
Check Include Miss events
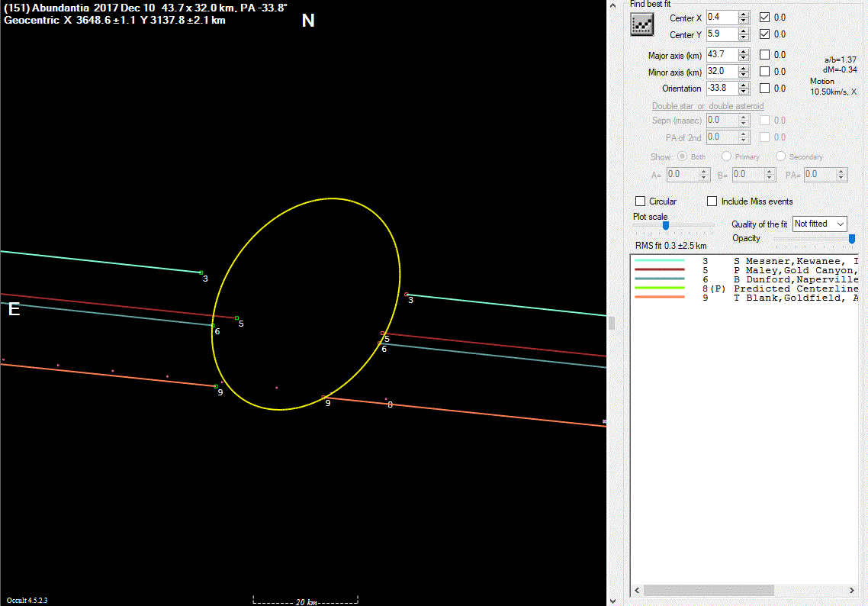click(712, 201)
